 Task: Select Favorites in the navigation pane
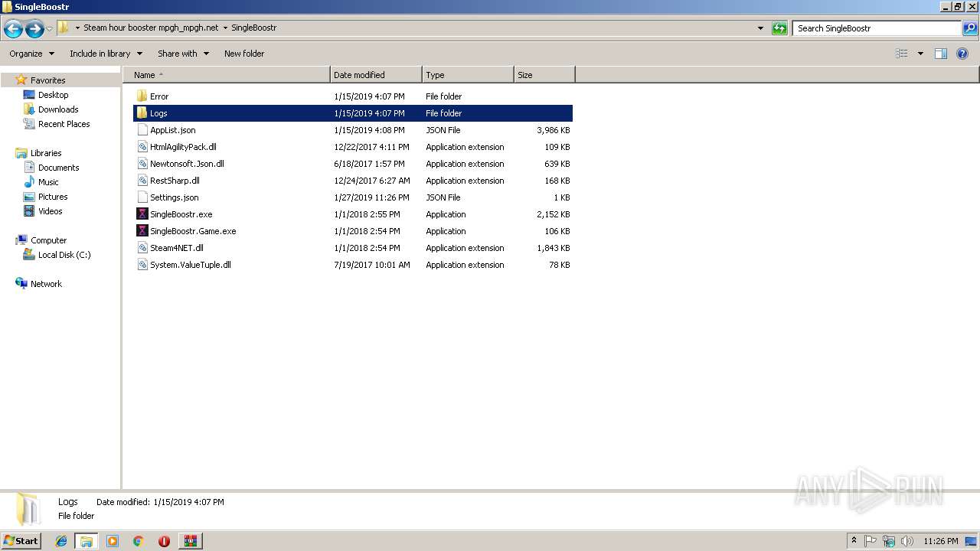click(47, 80)
